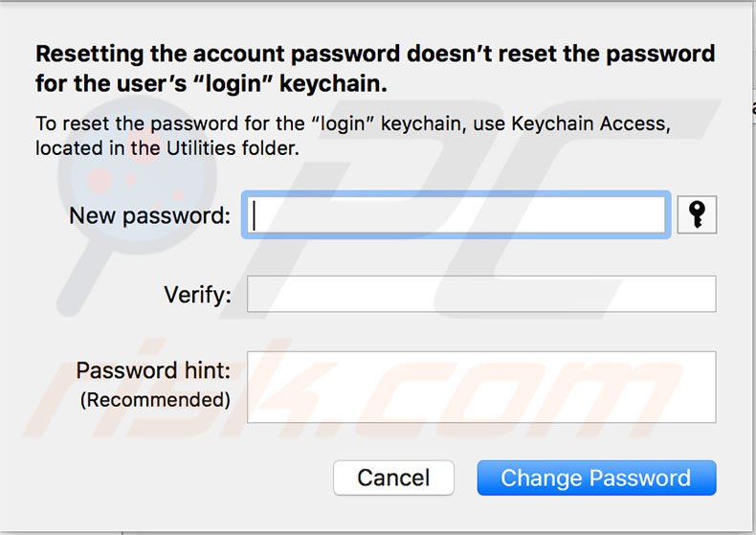Click the "Password hint:" label
This screenshot has height=535, width=756.
click(x=154, y=370)
